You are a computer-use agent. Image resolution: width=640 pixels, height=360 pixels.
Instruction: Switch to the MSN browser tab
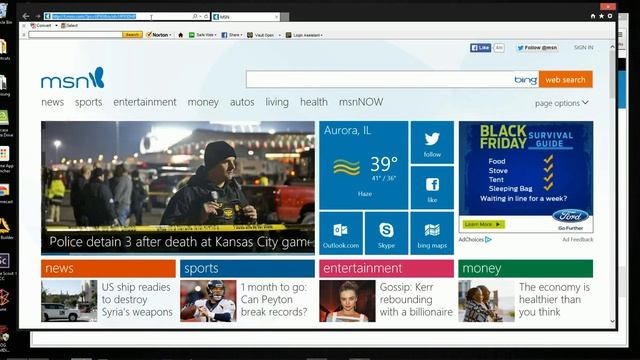coord(244,17)
